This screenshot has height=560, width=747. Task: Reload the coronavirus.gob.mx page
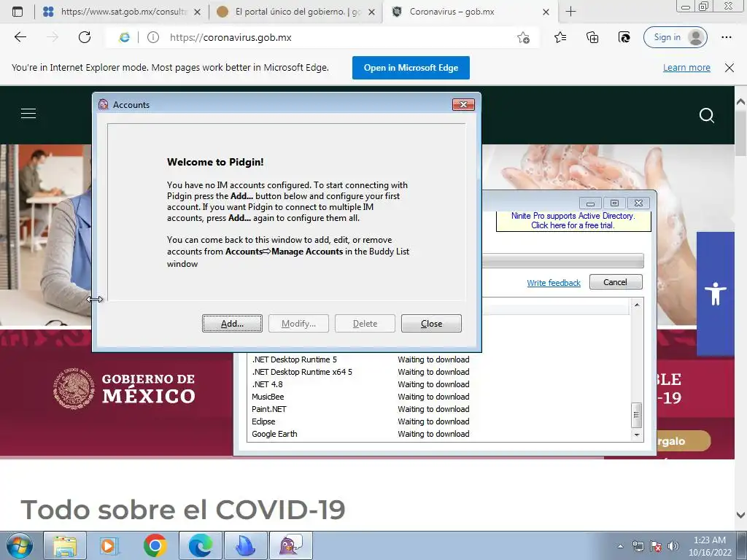(x=85, y=37)
